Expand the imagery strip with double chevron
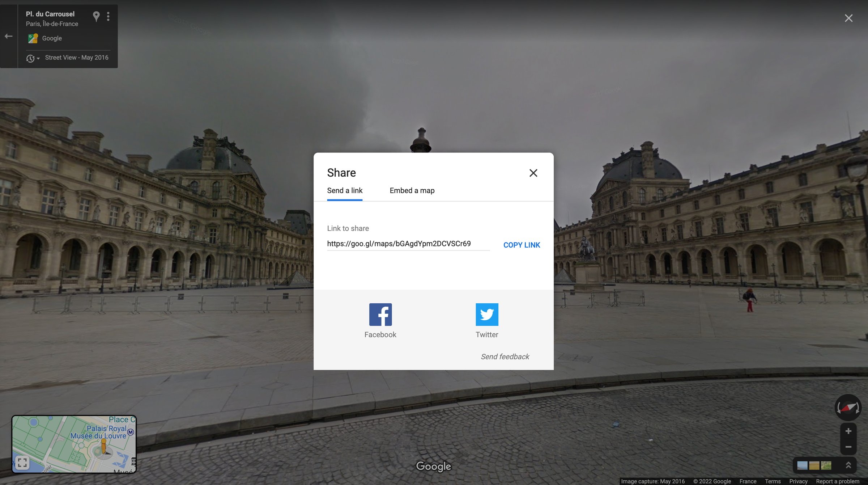The height and width of the screenshot is (485, 868). click(848, 465)
